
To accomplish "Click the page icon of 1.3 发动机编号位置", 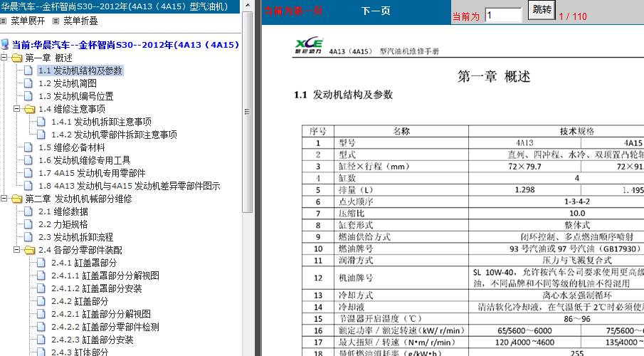I will 28,96.
